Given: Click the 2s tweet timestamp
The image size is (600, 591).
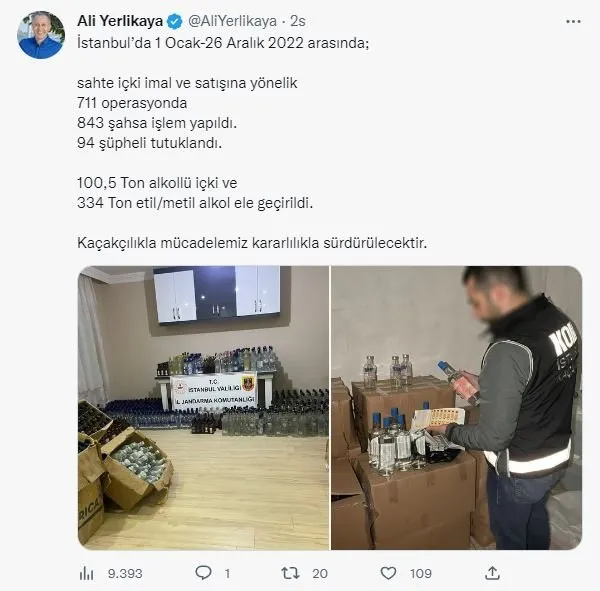Looking at the screenshot, I should click(x=298, y=21).
